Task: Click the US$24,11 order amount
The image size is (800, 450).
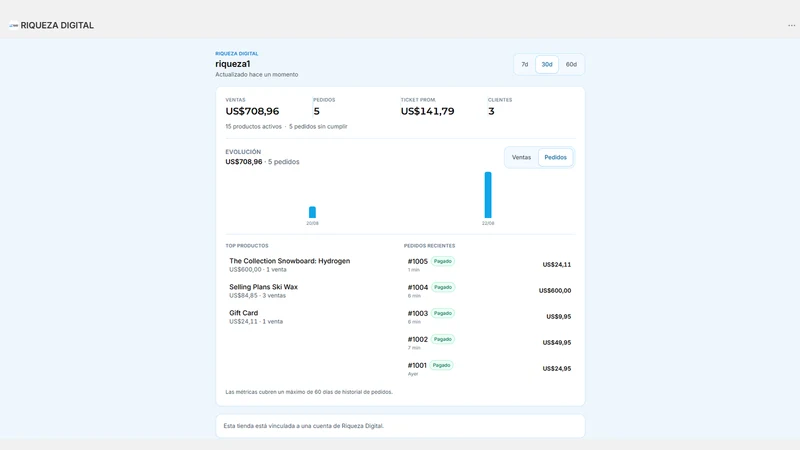Action: pyautogui.click(x=557, y=265)
